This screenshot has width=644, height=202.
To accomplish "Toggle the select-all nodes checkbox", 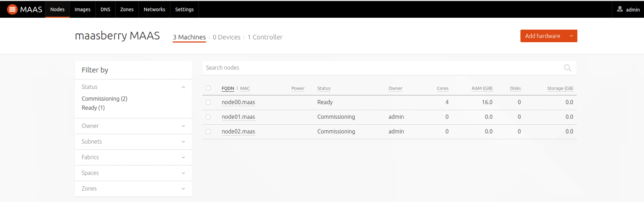I will pos(208,88).
